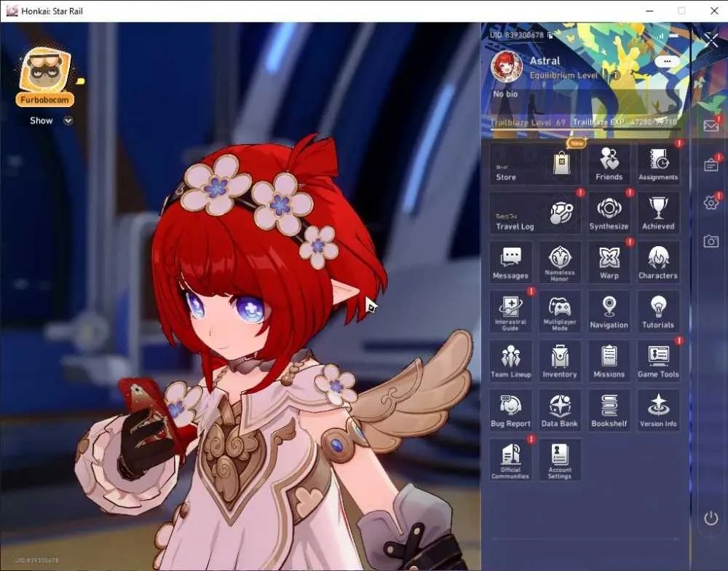728x571 pixels.
Task: Open the settings gear icon
Action: (x=711, y=202)
